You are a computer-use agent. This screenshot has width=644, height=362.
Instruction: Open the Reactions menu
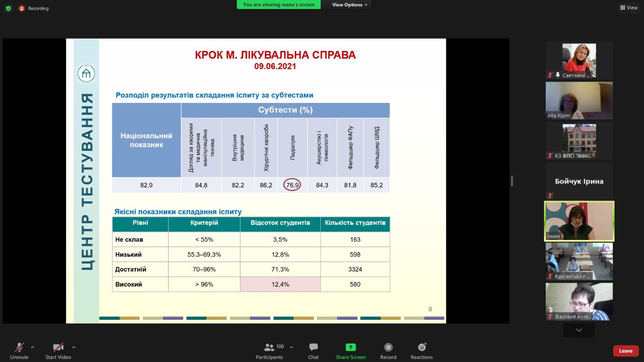(421, 347)
